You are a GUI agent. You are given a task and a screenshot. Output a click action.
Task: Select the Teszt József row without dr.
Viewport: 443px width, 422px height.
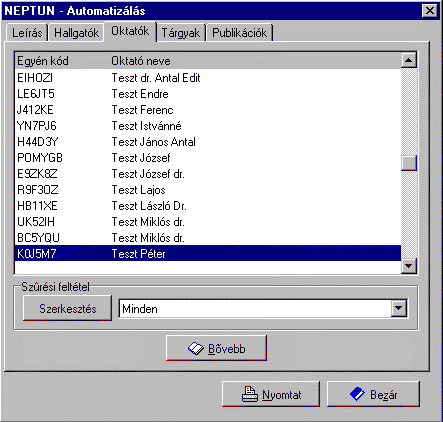pyautogui.click(x=208, y=158)
